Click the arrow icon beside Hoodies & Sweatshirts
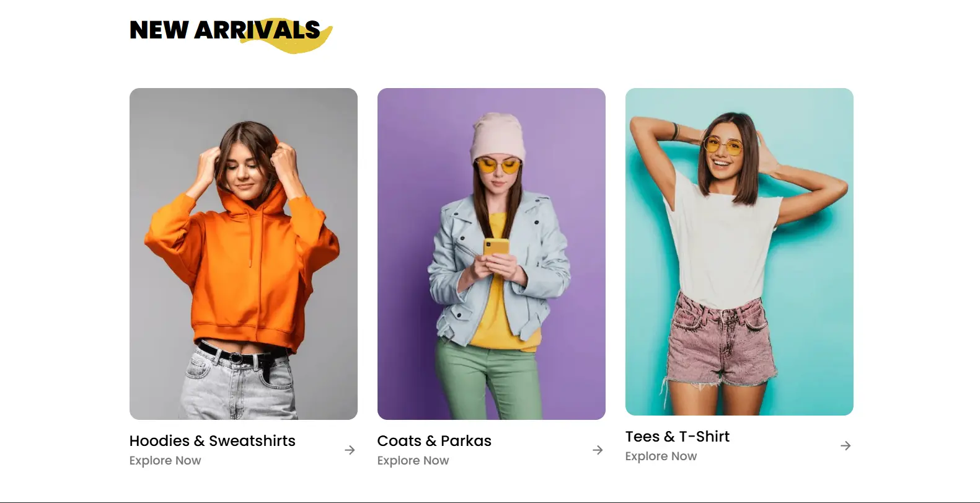This screenshot has width=980, height=503. [350, 450]
